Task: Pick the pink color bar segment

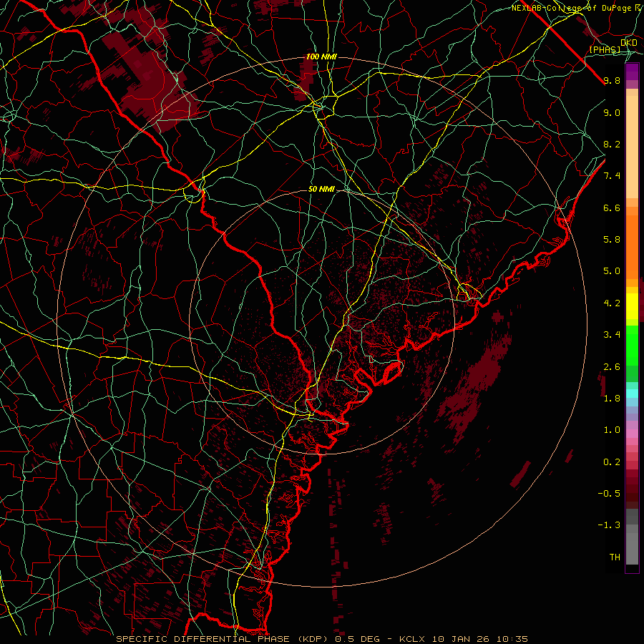Action: [632, 434]
